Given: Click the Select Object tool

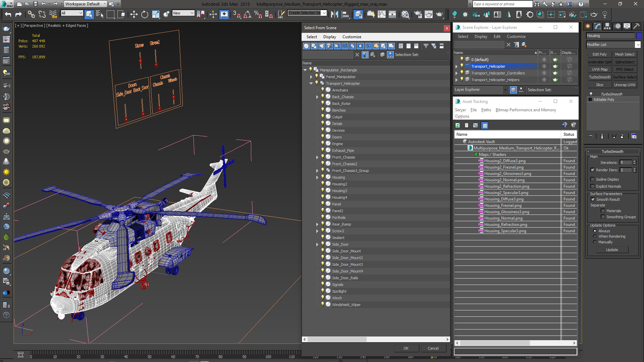Looking at the screenshot, I should pos(89,14).
